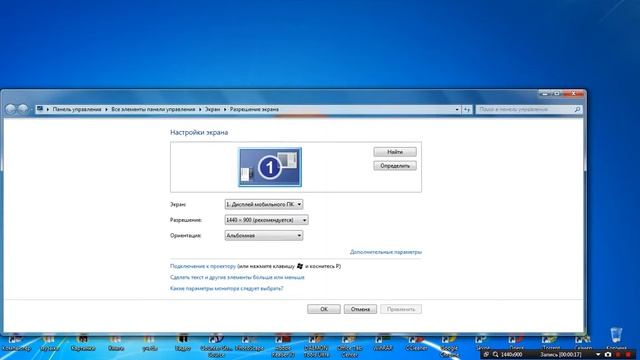Open the Skype desktop shortcut
The height and width of the screenshot is (360, 640).
pos(482,343)
